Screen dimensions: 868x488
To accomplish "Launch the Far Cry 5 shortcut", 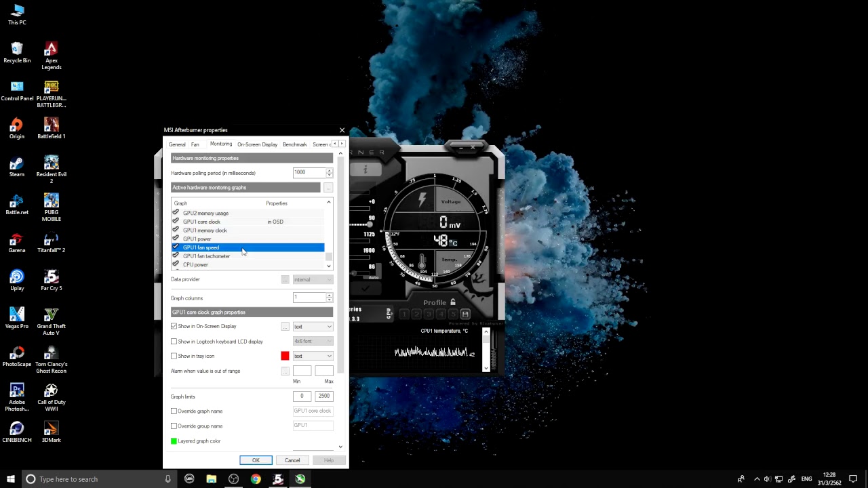I will (51, 281).
